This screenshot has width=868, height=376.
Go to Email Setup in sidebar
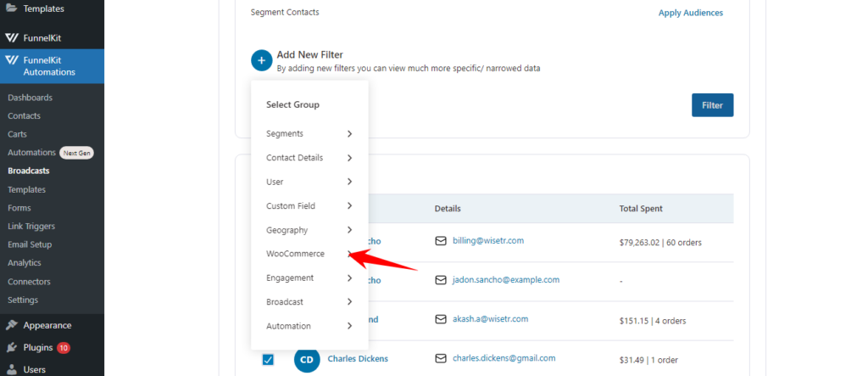tap(30, 244)
